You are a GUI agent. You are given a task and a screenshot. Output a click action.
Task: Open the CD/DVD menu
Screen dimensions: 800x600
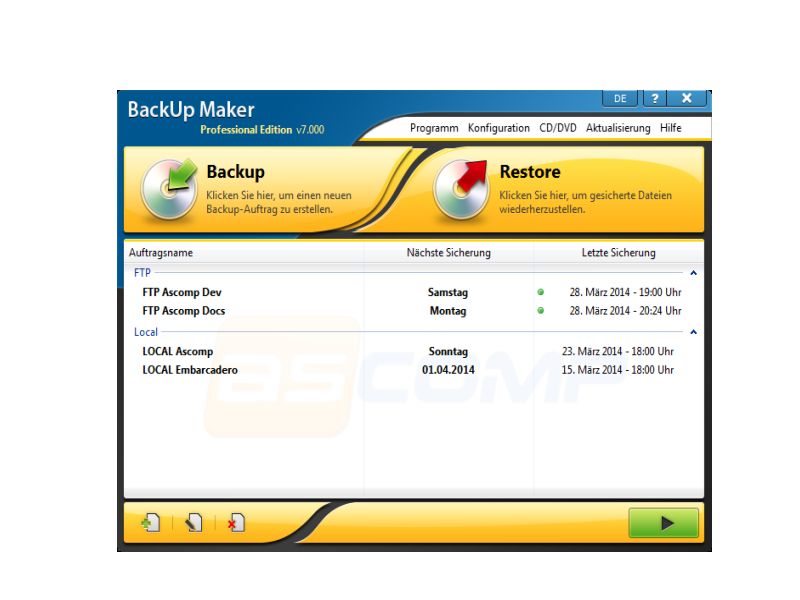pyautogui.click(x=558, y=128)
